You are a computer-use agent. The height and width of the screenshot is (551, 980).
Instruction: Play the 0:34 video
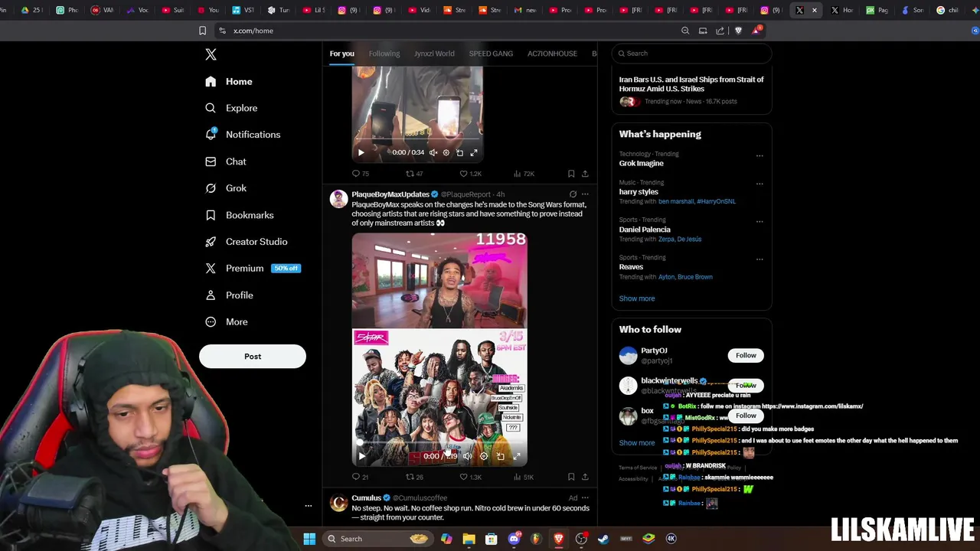[361, 152]
